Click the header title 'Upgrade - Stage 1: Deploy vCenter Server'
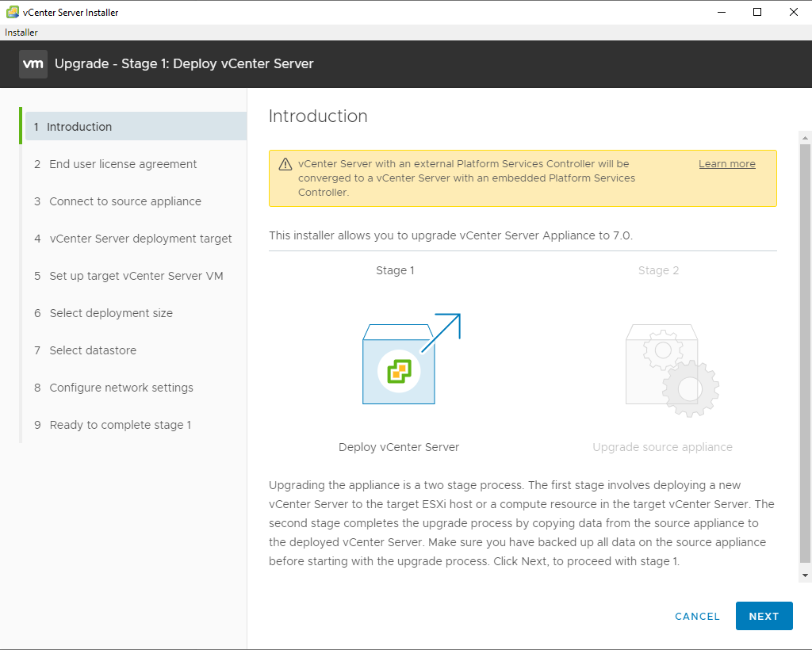812x650 pixels. 184,63
